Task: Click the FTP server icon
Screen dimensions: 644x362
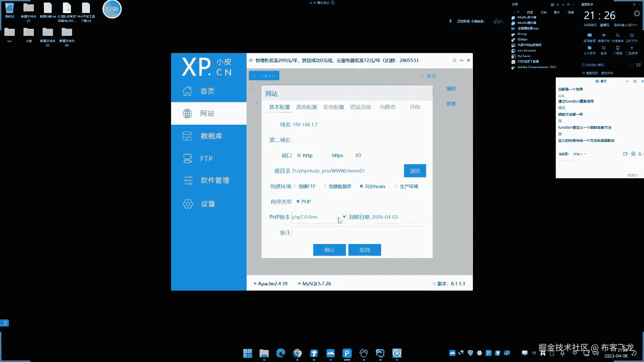Action: [187, 159]
